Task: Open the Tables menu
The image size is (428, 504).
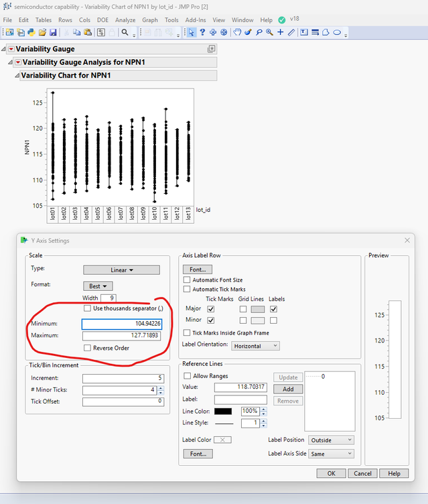Action: click(44, 20)
